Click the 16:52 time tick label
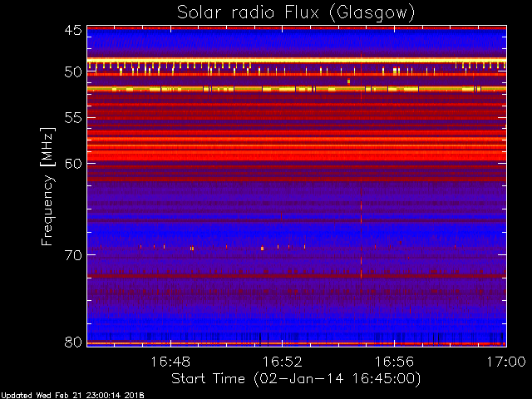Viewport: 532px width, 399px height. click(283, 362)
